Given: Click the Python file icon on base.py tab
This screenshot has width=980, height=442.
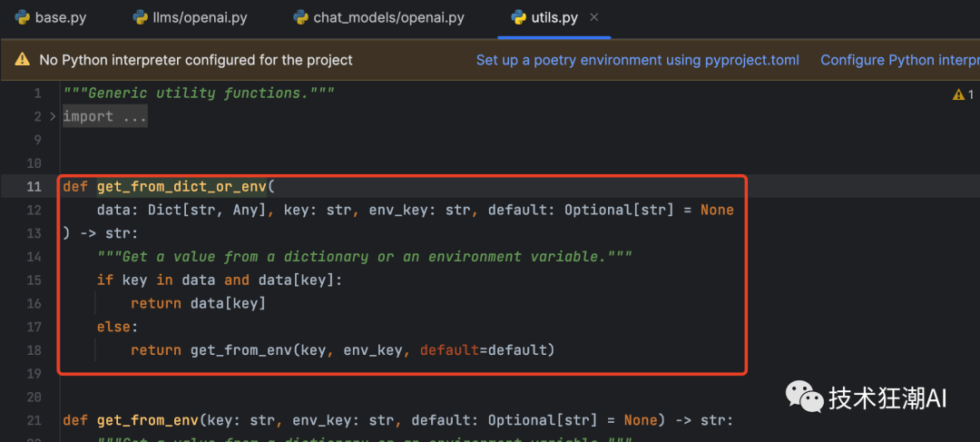Looking at the screenshot, I should pyautogui.click(x=22, y=17).
